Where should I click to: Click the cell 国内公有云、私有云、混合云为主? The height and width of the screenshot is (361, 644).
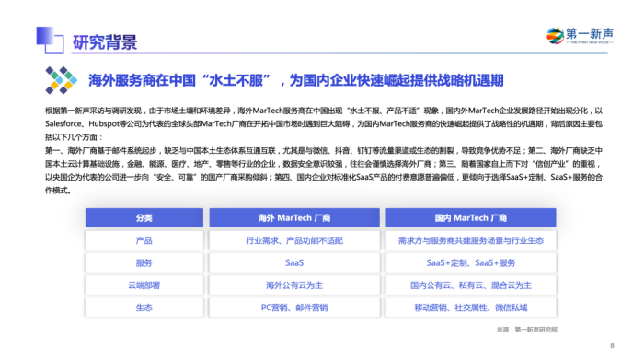(x=471, y=285)
